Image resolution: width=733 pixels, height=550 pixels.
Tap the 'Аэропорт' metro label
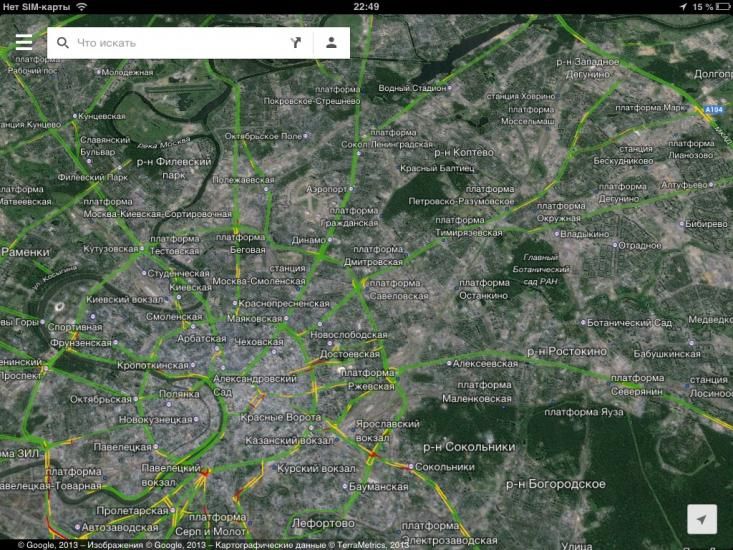326,189
